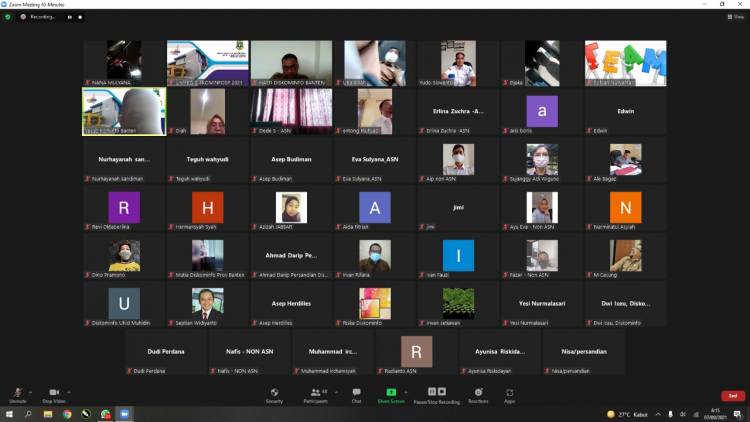The width and height of the screenshot is (750, 422).
Task: Open Chrome from the Windows taskbar
Action: [67, 414]
